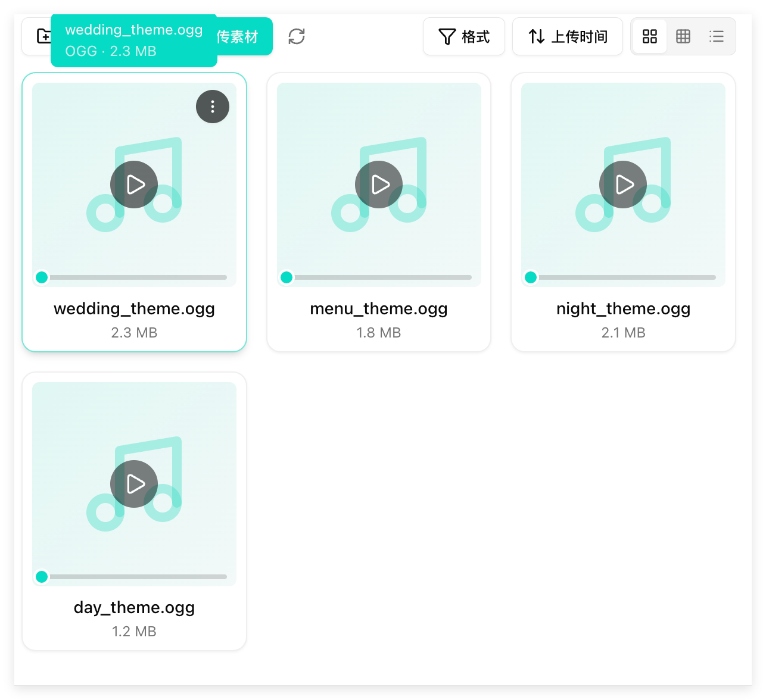Select the night_theme.ogg file name
This screenshot has width=766, height=700.
tap(623, 308)
